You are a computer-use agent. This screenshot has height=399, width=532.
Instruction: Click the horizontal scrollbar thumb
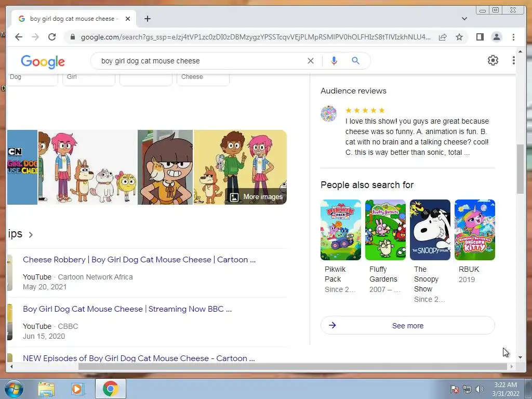292,366
